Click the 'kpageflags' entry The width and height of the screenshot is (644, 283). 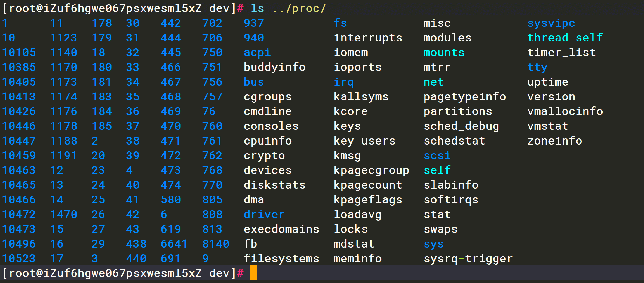[x=368, y=200]
